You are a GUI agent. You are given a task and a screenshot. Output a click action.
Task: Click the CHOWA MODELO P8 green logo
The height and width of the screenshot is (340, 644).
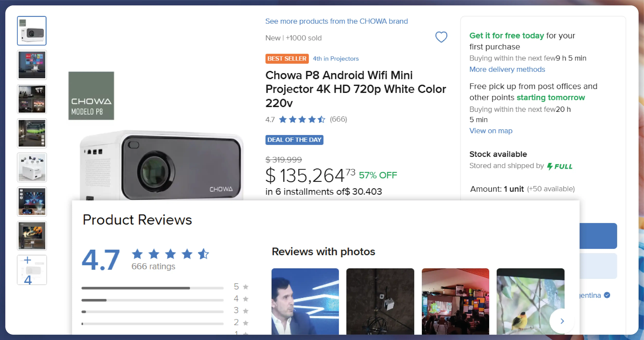pyautogui.click(x=91, y=96)
